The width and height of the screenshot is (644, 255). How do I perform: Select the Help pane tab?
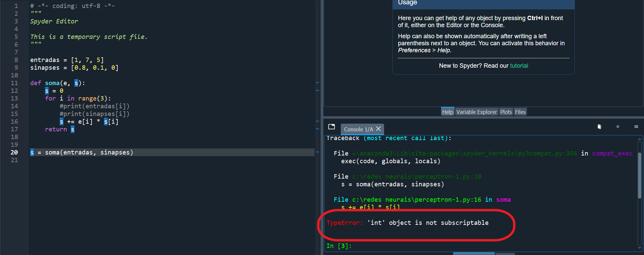447,112
